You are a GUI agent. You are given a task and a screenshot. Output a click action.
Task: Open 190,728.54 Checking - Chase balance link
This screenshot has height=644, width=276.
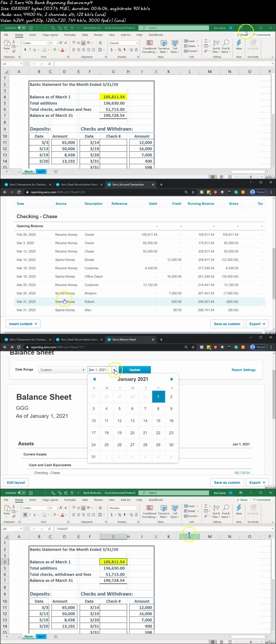pyautogui.click(x=242, y=473)
